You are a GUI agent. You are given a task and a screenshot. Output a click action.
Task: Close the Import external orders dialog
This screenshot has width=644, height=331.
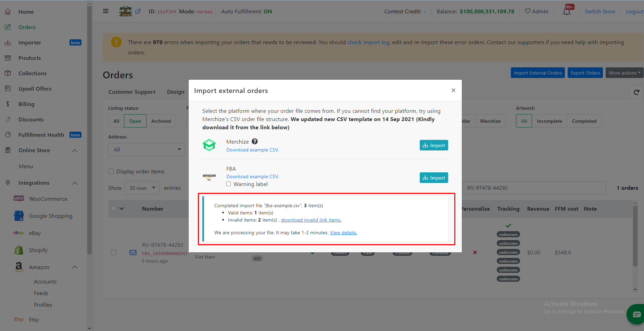pyautogui.click(x=453, y=90)
